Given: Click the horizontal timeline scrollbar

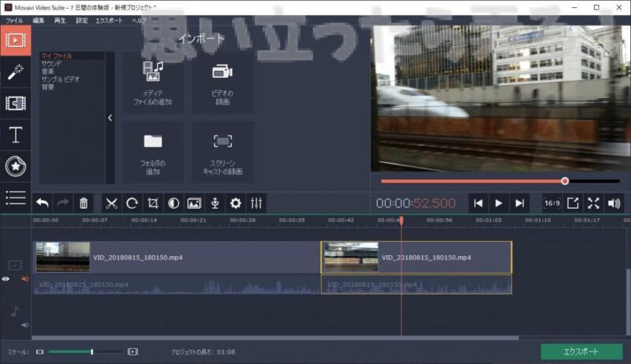Looking at the screenshot, I should (x=275, y=338).
